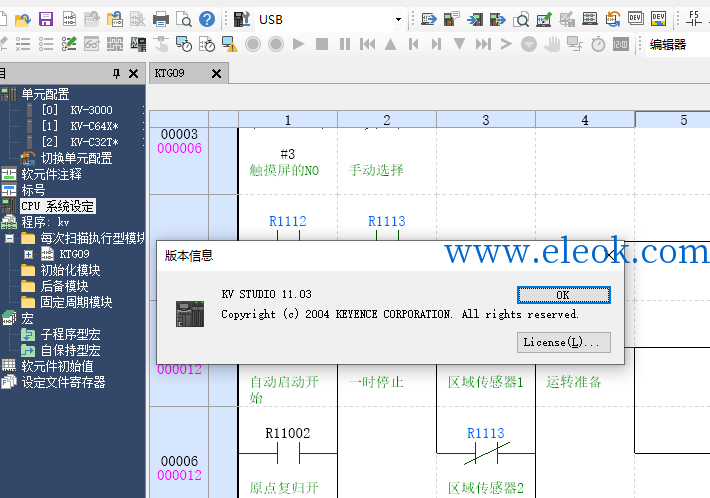This screenshot has width=710, height=498.
Task: Click OK in the 版本信息 dialog
Action: pyautogui.click(x=564, y=295)
